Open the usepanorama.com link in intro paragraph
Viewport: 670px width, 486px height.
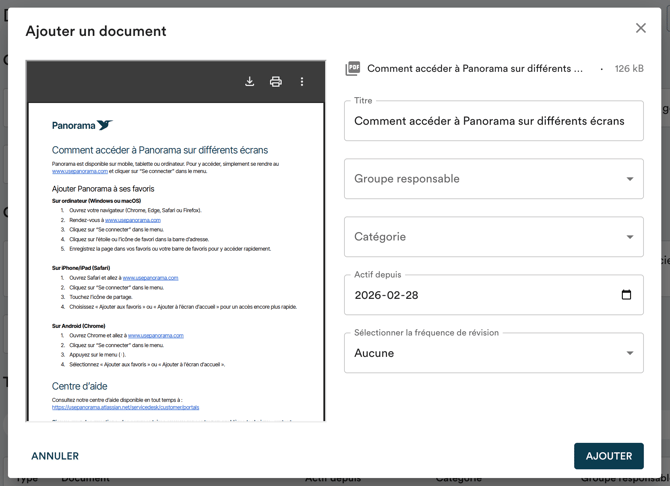pos(80,172)
